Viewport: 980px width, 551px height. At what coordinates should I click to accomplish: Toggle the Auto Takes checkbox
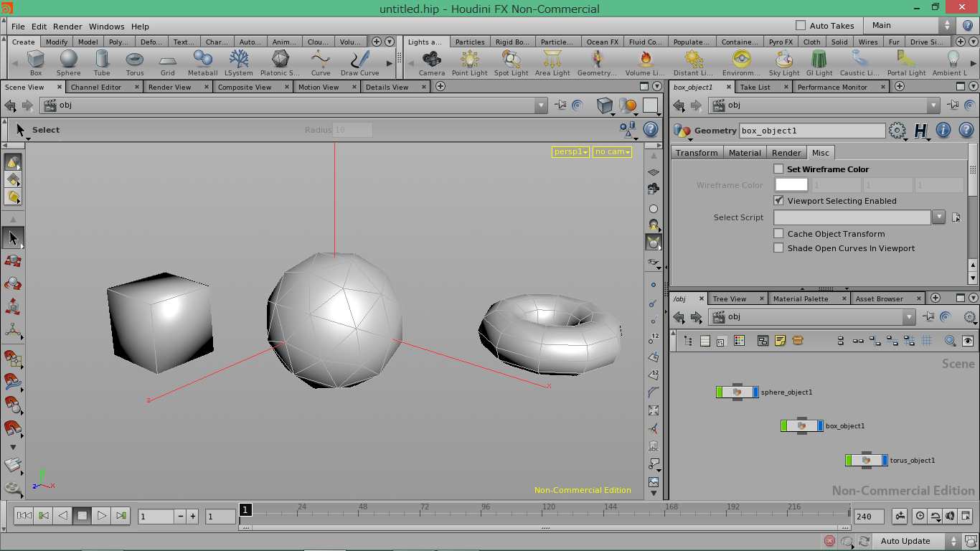click(x=801, y=26)
